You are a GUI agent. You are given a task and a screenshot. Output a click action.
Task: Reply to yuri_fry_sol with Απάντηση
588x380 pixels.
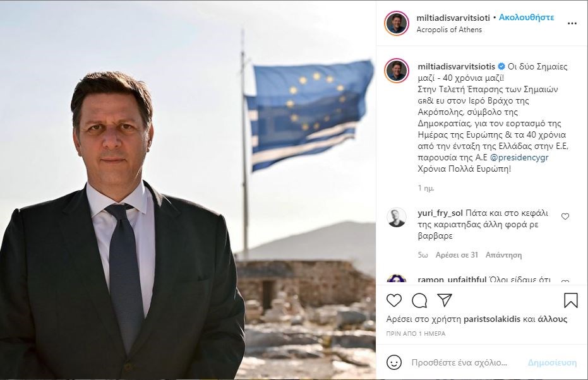(x=503, y=255)
